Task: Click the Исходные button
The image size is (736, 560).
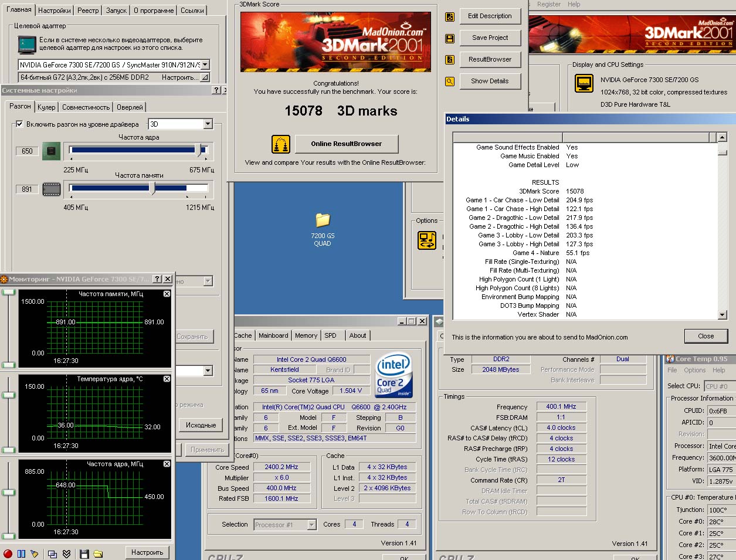Action: pyautogui.click(x=201, y=425)
